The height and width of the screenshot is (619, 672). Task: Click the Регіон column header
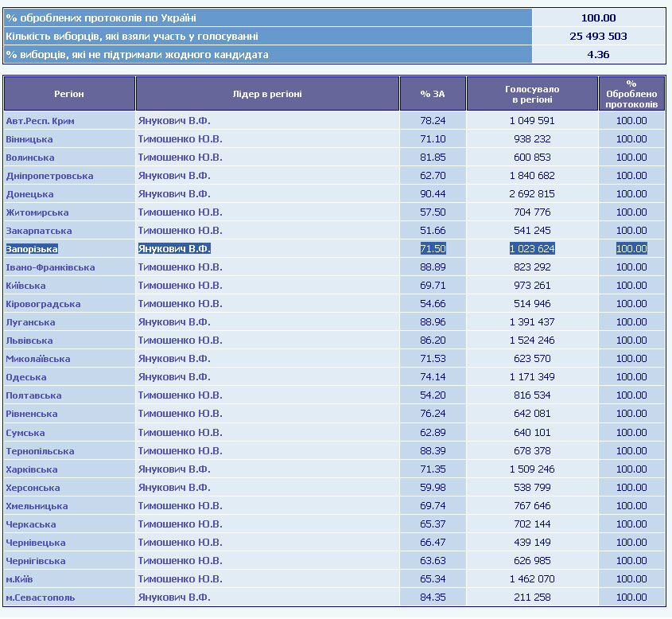[69, 94]
